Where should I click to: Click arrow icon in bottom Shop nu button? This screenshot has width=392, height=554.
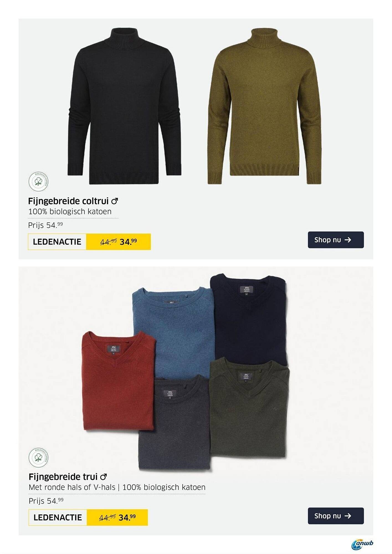click(348, 516)
